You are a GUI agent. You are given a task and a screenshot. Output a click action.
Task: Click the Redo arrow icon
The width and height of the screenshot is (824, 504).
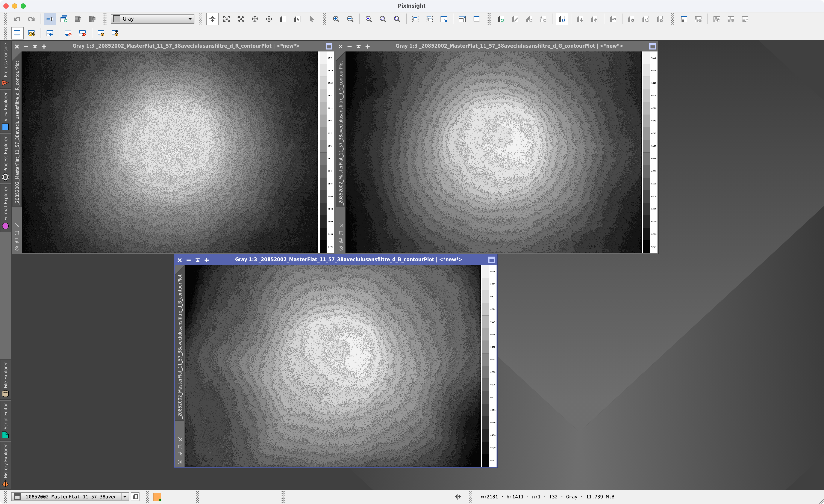[x=31, y=19]
